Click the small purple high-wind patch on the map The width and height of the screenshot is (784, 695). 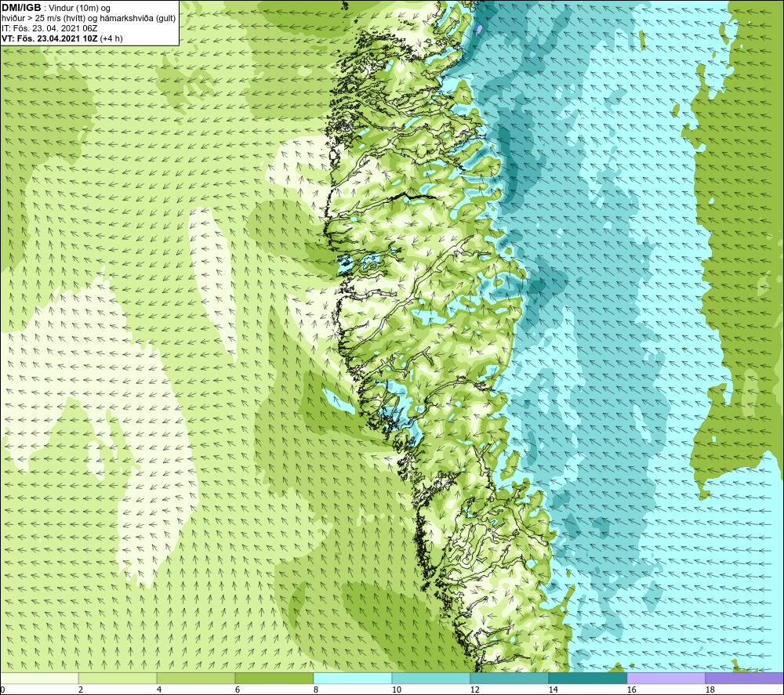click(480, 30)
